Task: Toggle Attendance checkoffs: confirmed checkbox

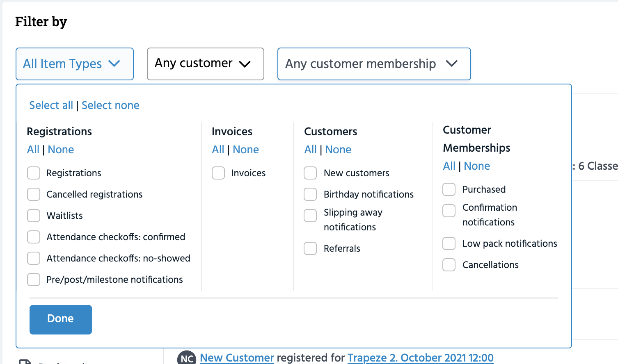Action: click(34, 237)
